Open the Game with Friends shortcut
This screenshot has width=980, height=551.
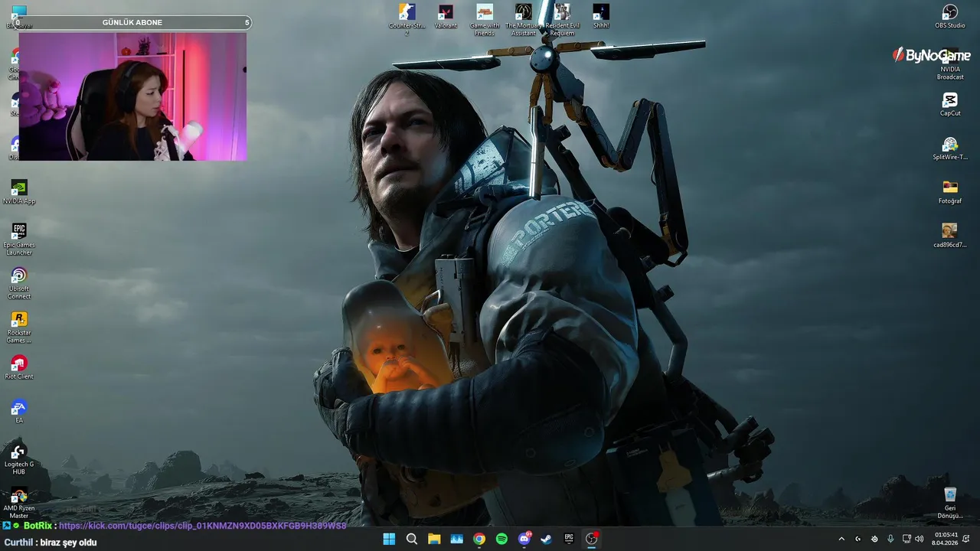tap(484, 19)
